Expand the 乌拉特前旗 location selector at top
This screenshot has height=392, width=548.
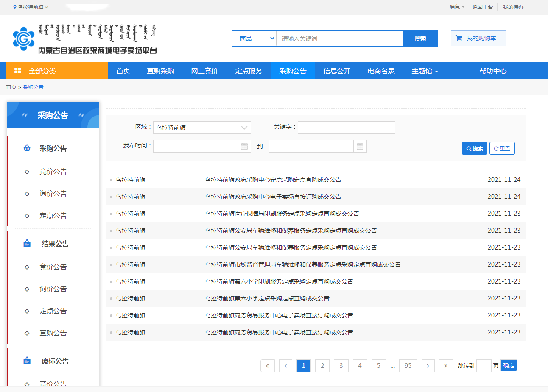point(31,7)
